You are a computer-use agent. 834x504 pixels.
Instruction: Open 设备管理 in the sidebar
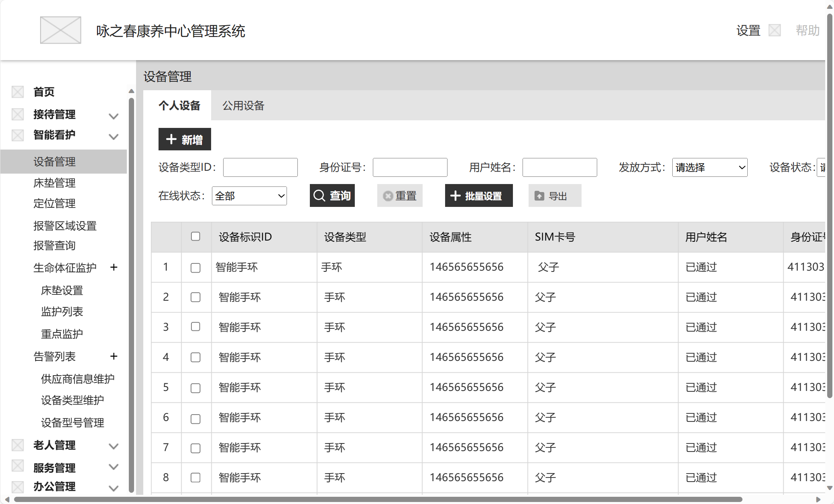point(63,162)
